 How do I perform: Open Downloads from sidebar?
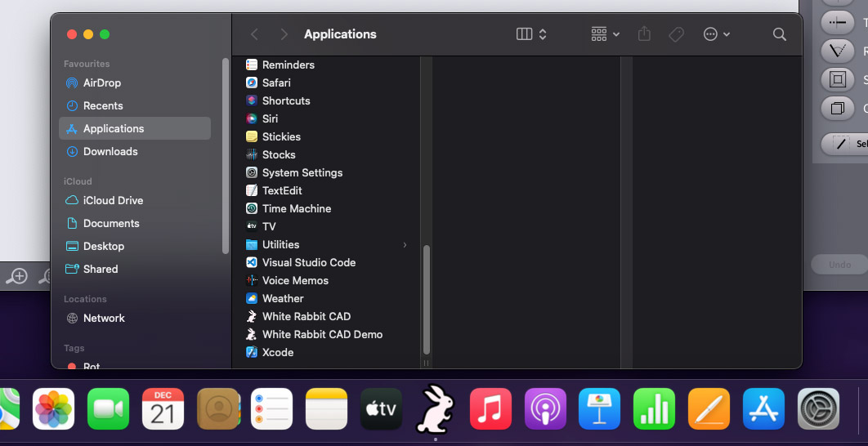pos(135,152)
